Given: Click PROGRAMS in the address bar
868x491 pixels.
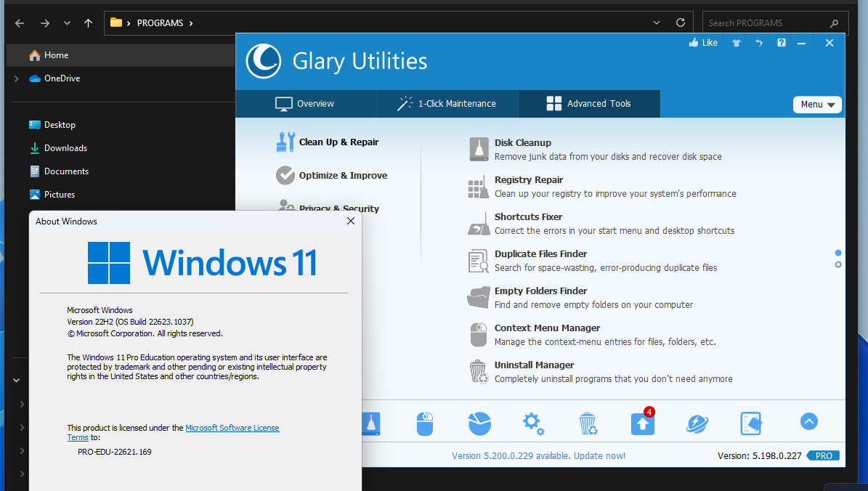Looking at the screenshot, I should point(160,23).
